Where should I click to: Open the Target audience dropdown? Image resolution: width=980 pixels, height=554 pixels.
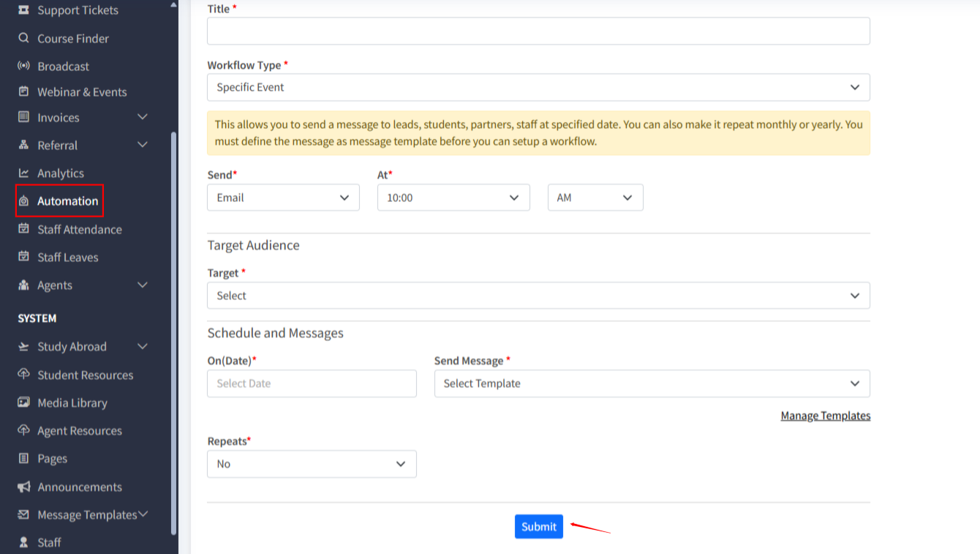point(538,296)
